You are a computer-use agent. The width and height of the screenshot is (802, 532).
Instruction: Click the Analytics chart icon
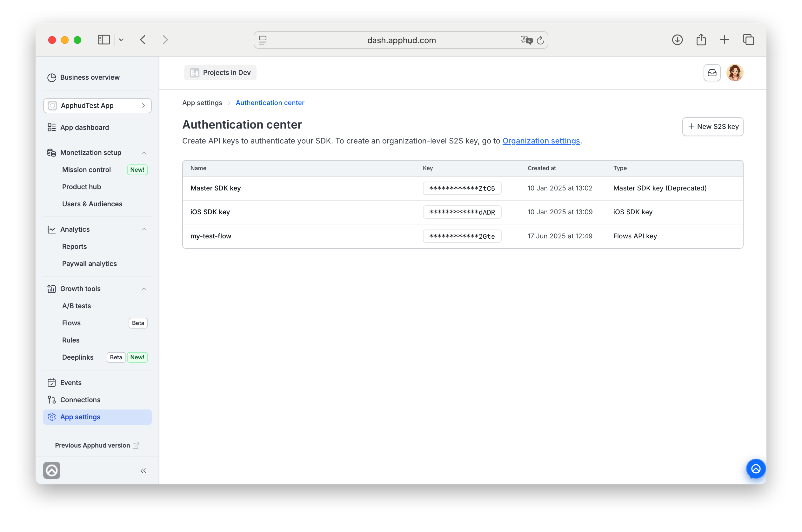click(x=51, y=229)
